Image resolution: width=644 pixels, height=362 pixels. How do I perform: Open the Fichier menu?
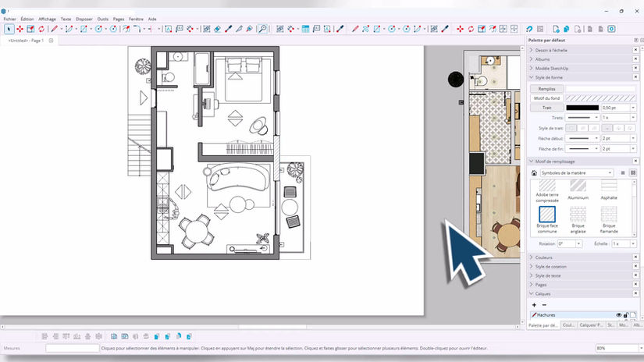coord(10,19)
